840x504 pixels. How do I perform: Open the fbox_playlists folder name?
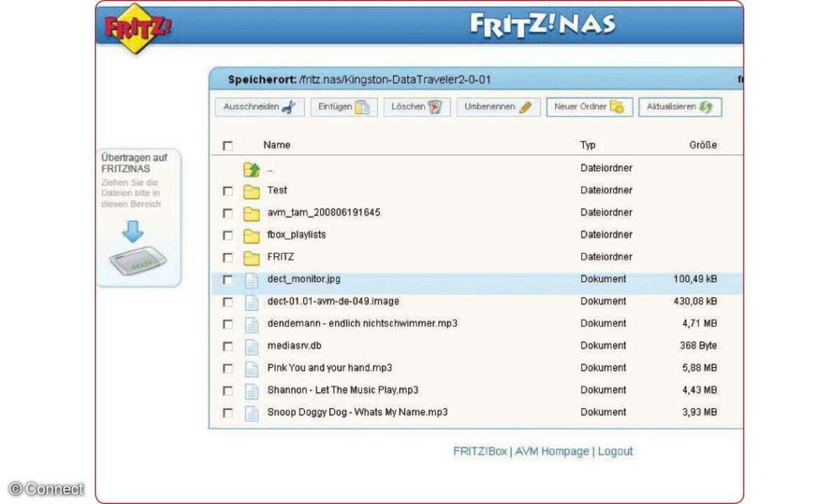(x=296, y=234)
